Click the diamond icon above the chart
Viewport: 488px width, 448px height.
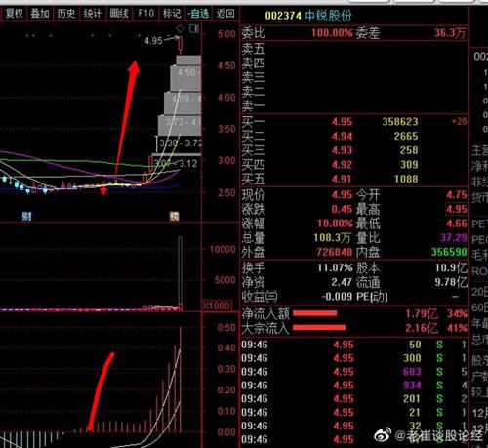point(180,29)
